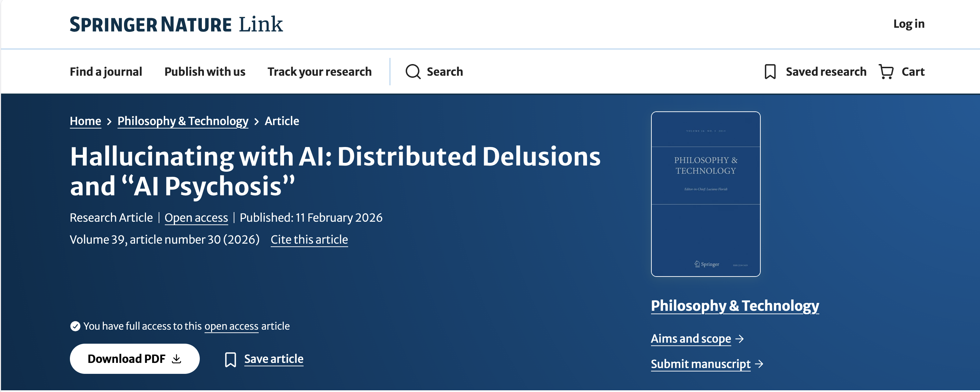This screenshot has height=392, width=980.
Task: Click the breadcrumb chevron after Home
Action: click(x=109, y=121)
